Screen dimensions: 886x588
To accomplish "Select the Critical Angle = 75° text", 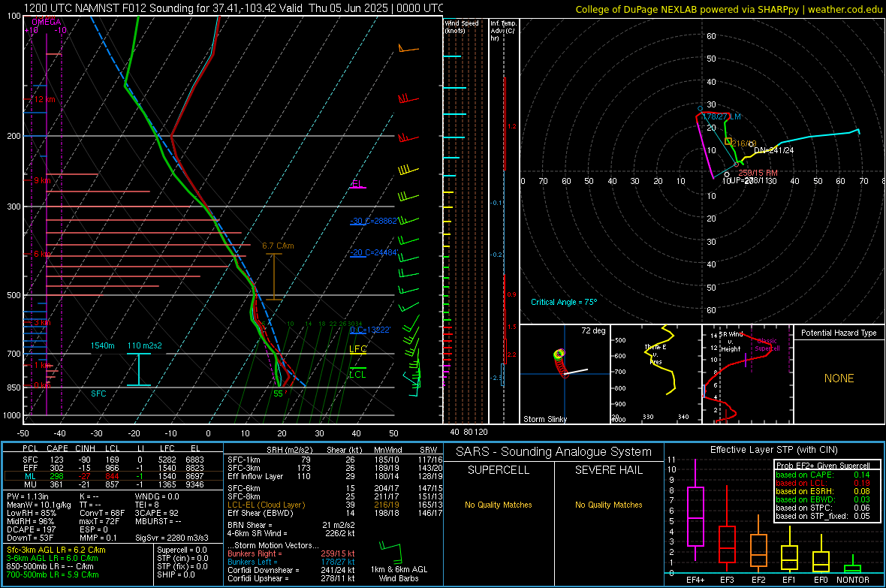I will (x=564, y=302).
